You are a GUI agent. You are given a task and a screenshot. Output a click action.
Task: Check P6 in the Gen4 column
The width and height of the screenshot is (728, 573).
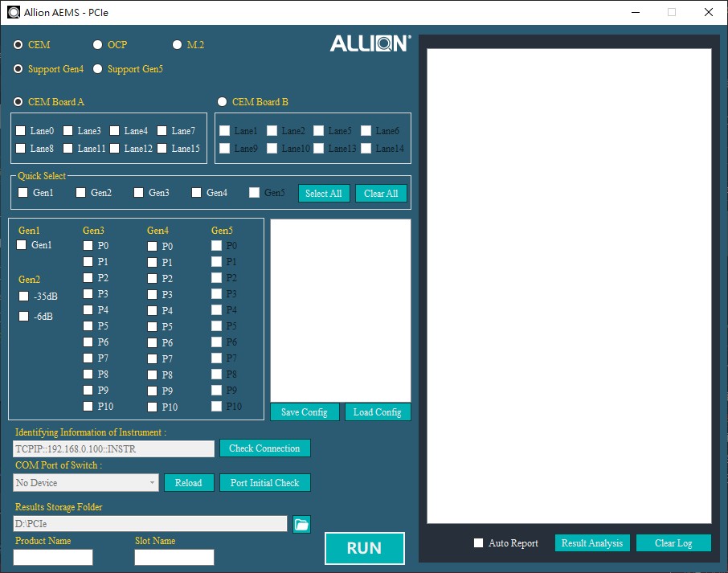(x=152, y=342)
